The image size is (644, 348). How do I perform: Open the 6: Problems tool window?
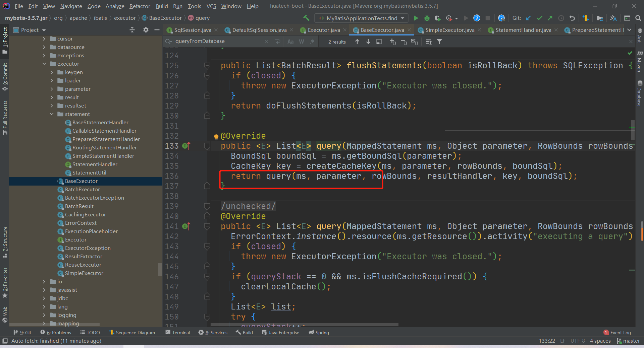coord(56,333)
